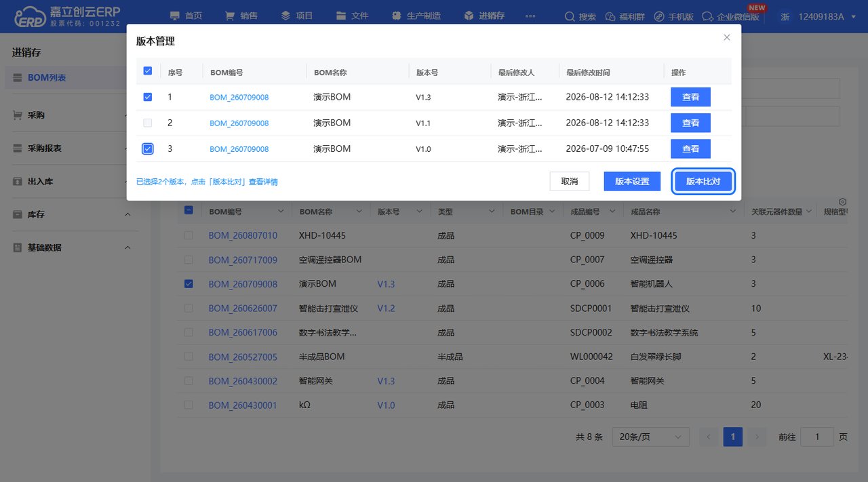Open BOM_260709008 link in V1.1 row

[239, 123]
